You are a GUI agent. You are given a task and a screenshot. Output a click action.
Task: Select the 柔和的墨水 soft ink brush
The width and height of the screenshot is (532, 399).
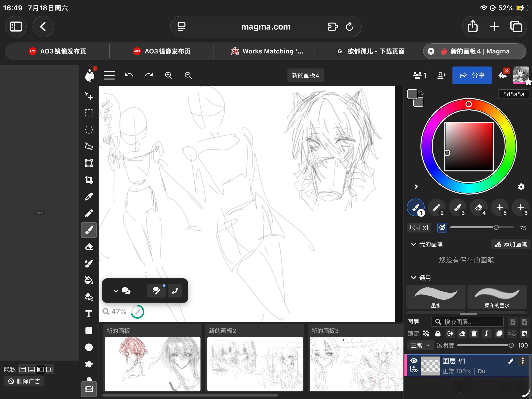[x=497, y=297]
